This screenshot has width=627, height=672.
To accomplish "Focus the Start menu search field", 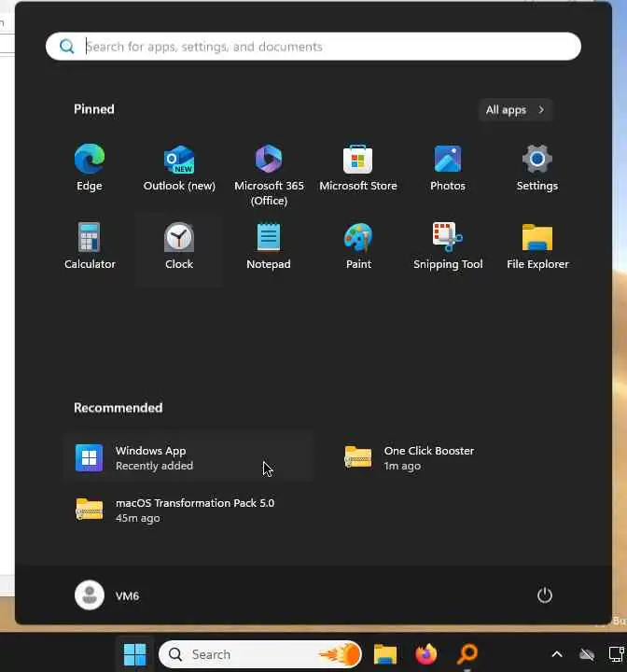I will pos(313,47).
